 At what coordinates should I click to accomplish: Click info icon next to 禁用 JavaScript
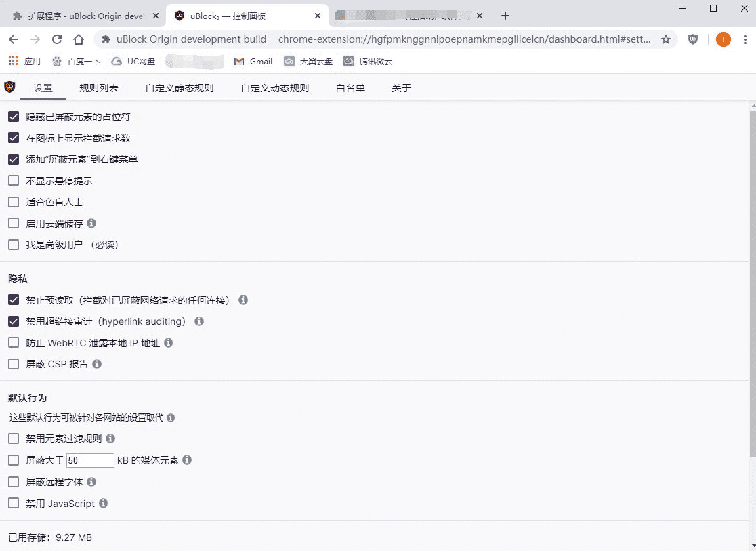[x=104, y=504]
